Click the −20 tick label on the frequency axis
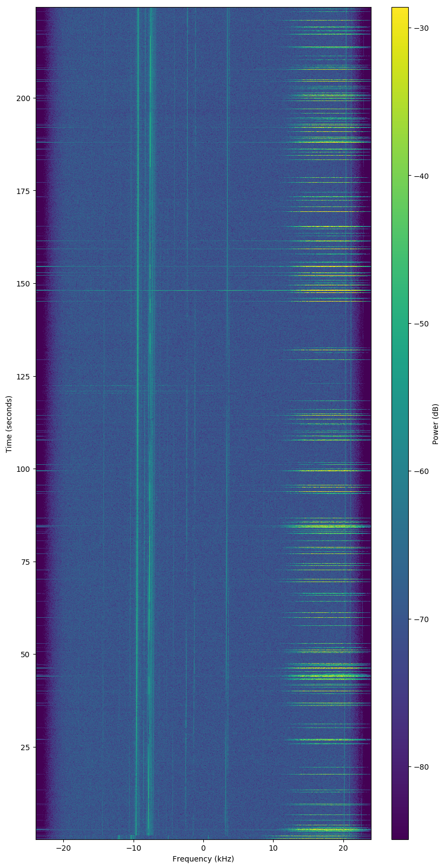This screenshot has width=445, height=868. point(63,848)
